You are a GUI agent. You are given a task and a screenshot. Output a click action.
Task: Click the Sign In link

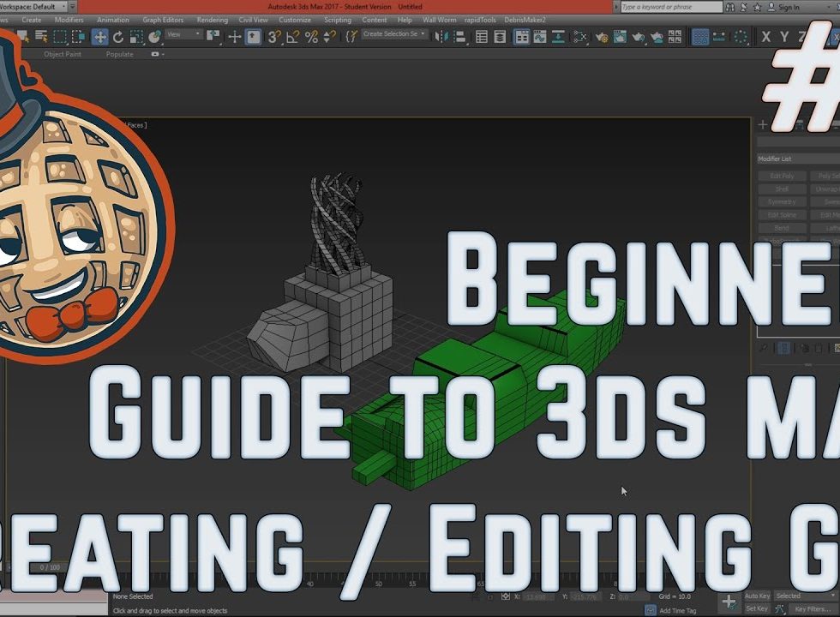click(788, 7)
